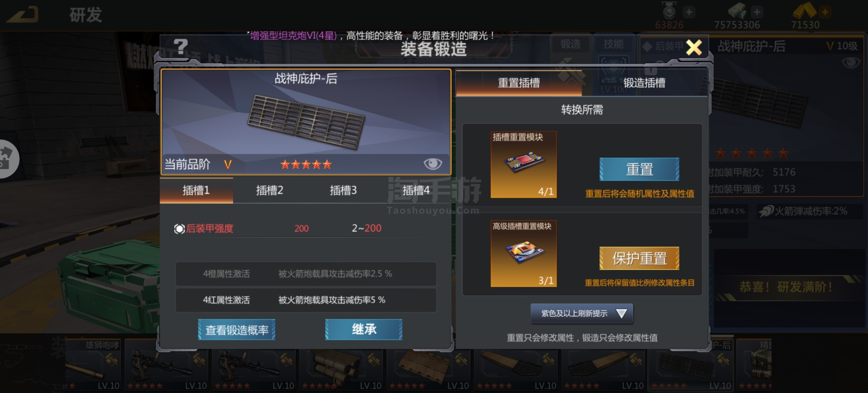Image resolution: width=868 pixels, height=393 pixels.
Task: Toggle the eye preview on equipment image
Action: [433, 164]
